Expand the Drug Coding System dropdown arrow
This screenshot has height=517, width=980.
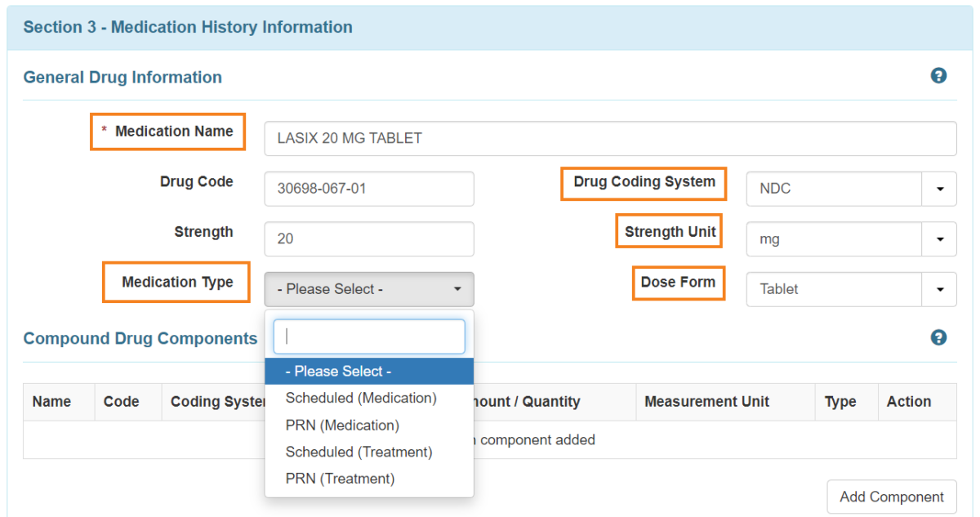pos(940,189)
